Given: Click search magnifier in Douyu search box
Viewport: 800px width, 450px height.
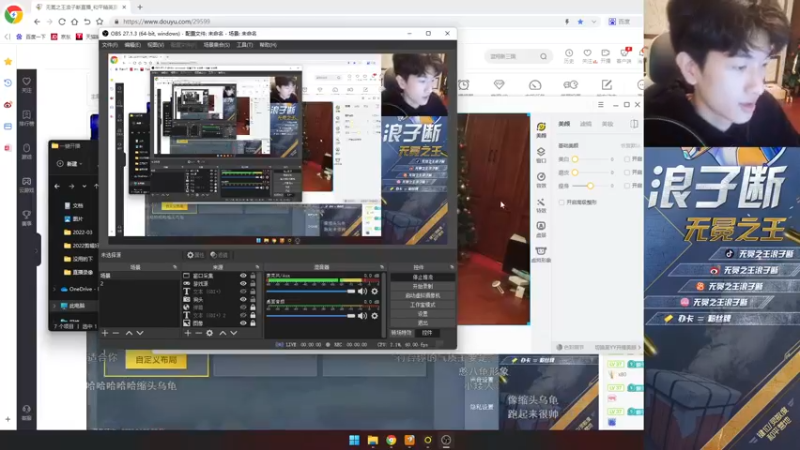Looking at the screenshot, I should [x=543, y=56].
